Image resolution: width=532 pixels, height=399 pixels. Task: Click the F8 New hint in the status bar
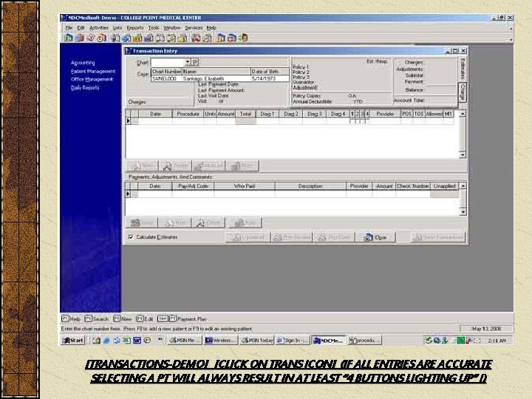[x=122, y=319]
